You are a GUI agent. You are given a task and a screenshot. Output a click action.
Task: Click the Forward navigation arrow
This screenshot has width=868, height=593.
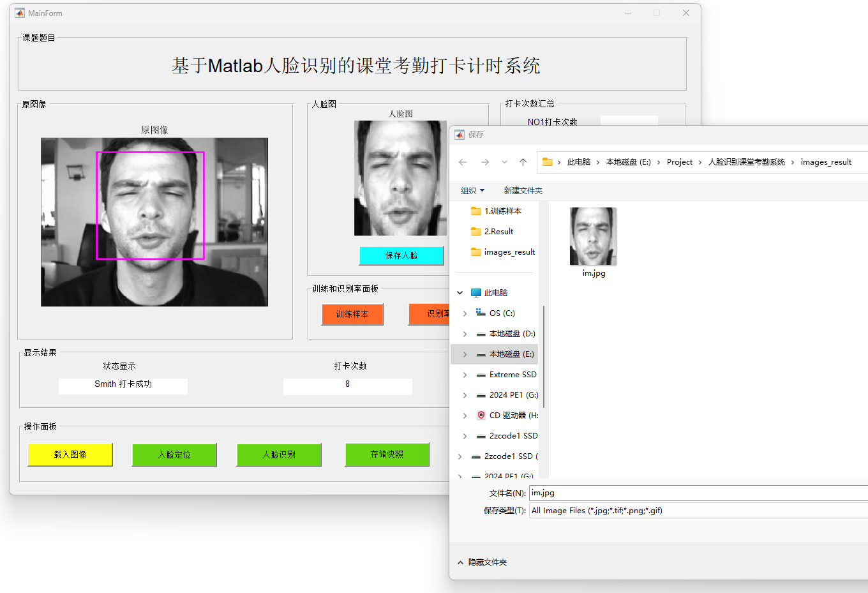[485, 162]
